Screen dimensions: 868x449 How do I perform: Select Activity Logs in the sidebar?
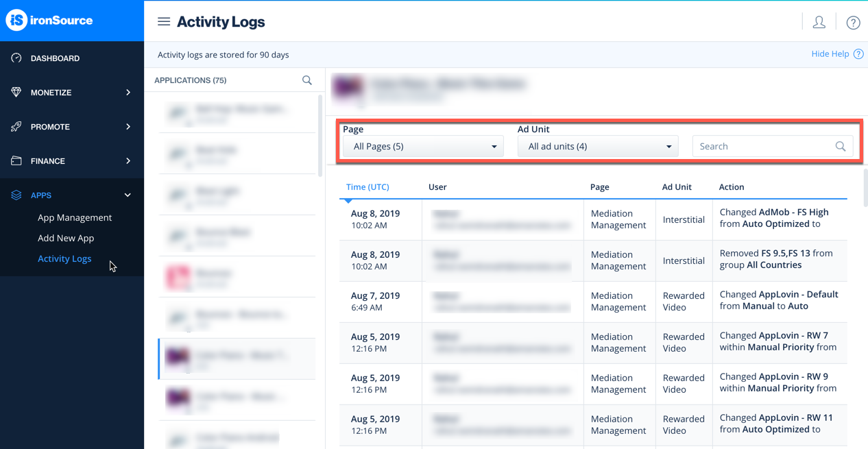tap(64, 258)
